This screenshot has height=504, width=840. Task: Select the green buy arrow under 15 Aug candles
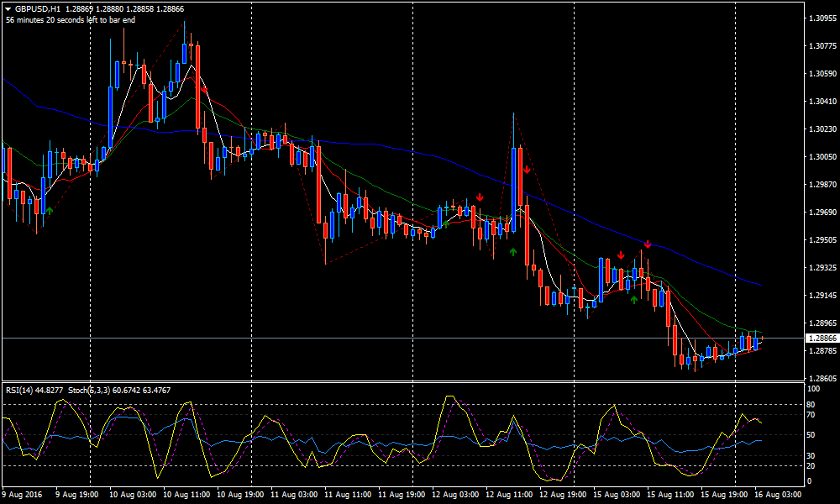click(x=634, y=298)
